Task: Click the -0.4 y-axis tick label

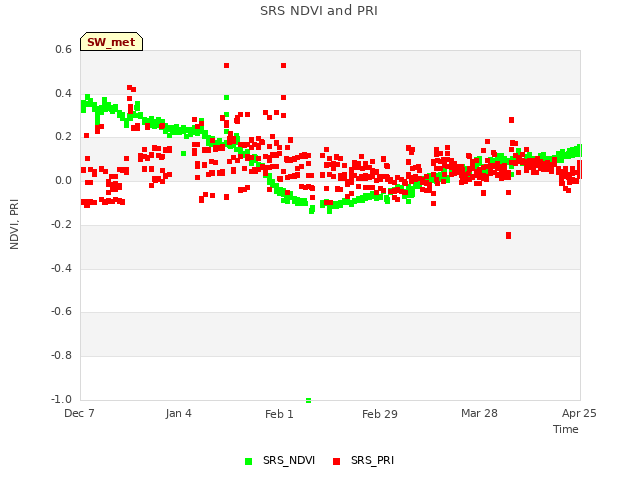Action: (x=62, y=268)
